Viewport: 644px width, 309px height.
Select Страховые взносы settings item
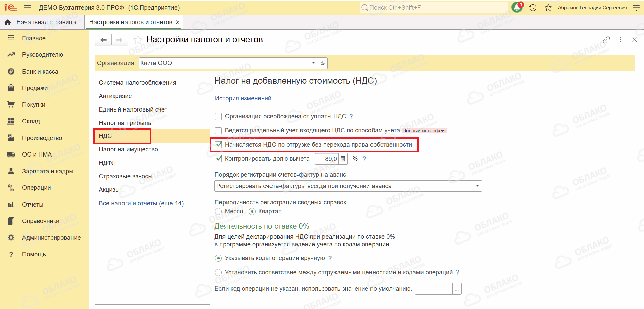(152, 176)
